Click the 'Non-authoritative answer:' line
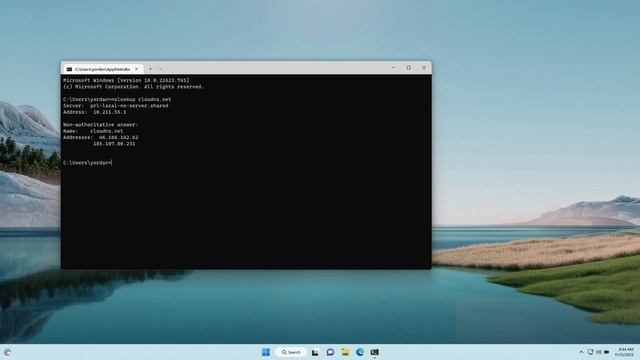 click(x=100, y=124)
